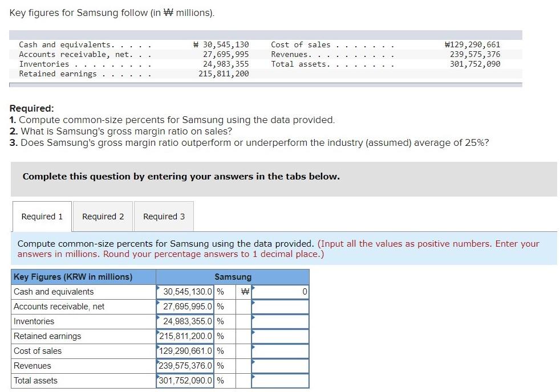Select the Required 1 tab
This screenshot has height=392, width=560.
coord(41,217)
